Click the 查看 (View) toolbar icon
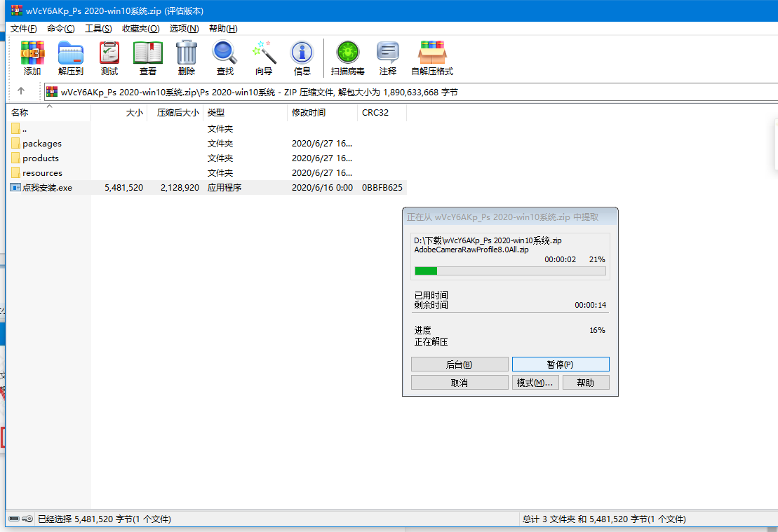The height and width of the screenshot is (532, 778). (148, 53)
